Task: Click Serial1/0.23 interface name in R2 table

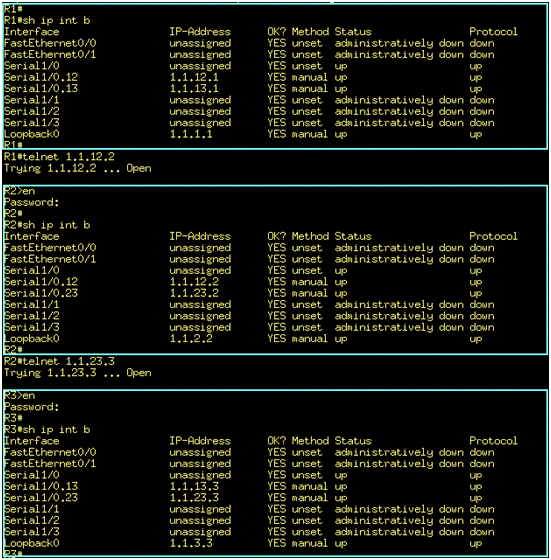Action: click(x=41, y=293)
